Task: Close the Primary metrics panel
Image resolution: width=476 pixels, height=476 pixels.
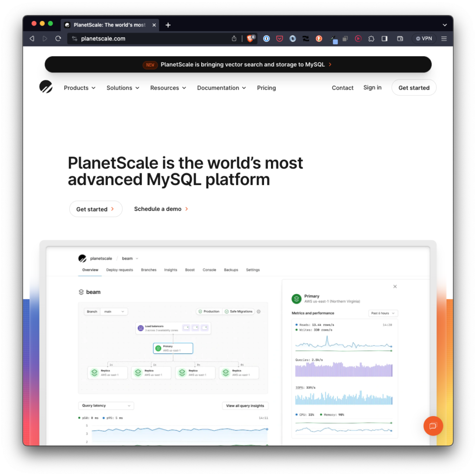Action: pos(395,286)
